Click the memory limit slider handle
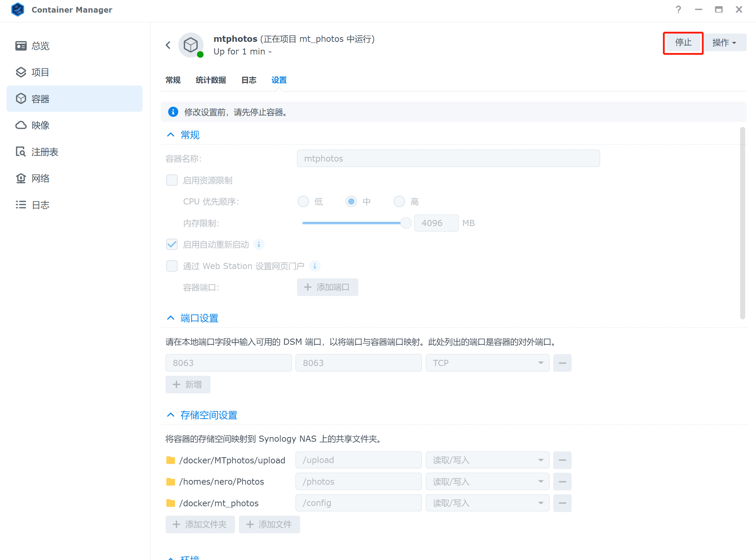 click(x=406, y=223)
